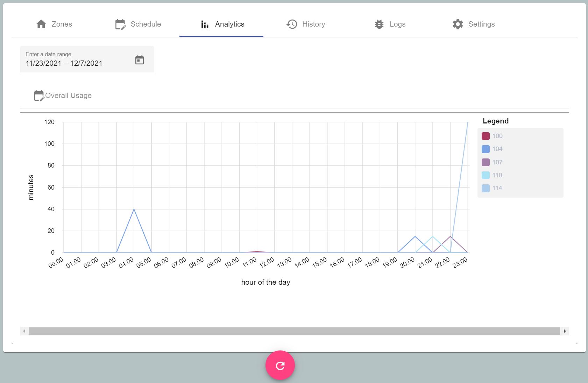Open the date range calendar picker
588x383 pixels.
140,60
